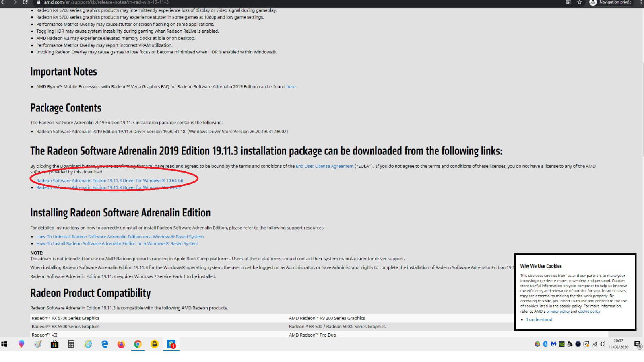Open the Paint app in the taskbar
Screen dimensions: 644x362
38,344
